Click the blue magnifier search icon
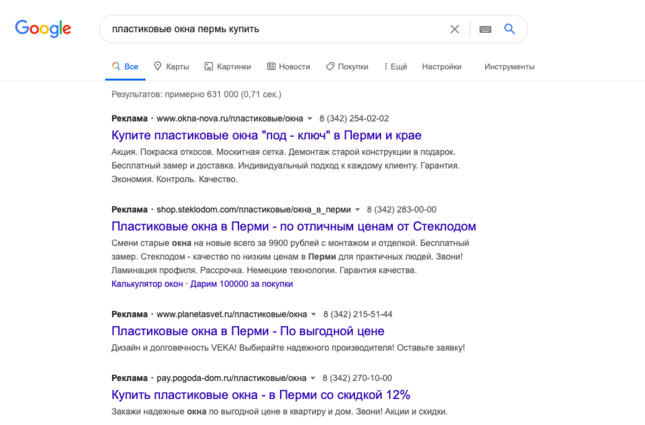Viewport: 645px width, 425px height. pos(510,29)
